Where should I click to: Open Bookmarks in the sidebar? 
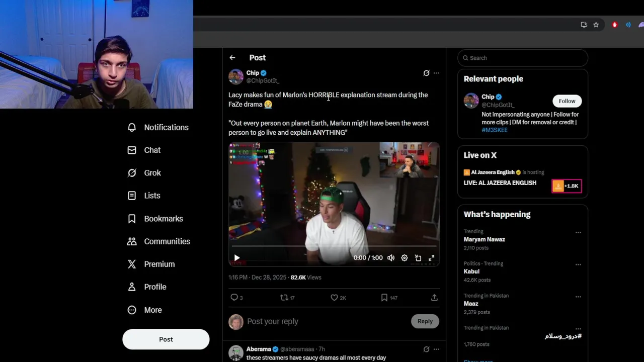point(155,219)
